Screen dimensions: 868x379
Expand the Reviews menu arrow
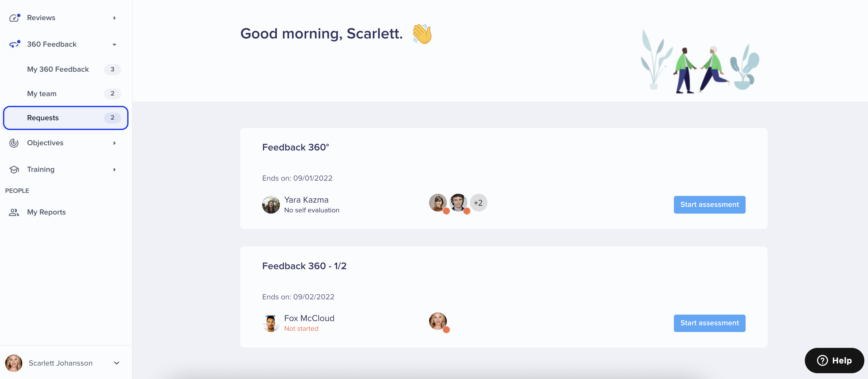(114, 18)
